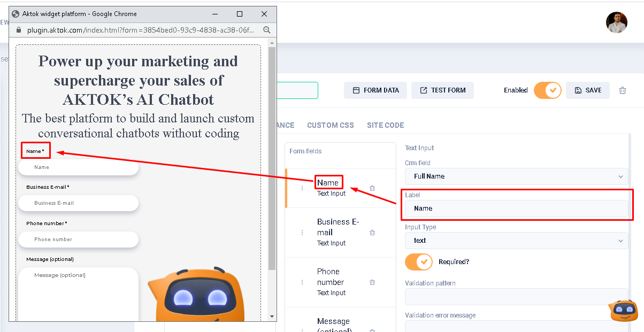Switch to the CUSTOM CSS tab
The image size is (644, 332).
(x=330, y=125)
